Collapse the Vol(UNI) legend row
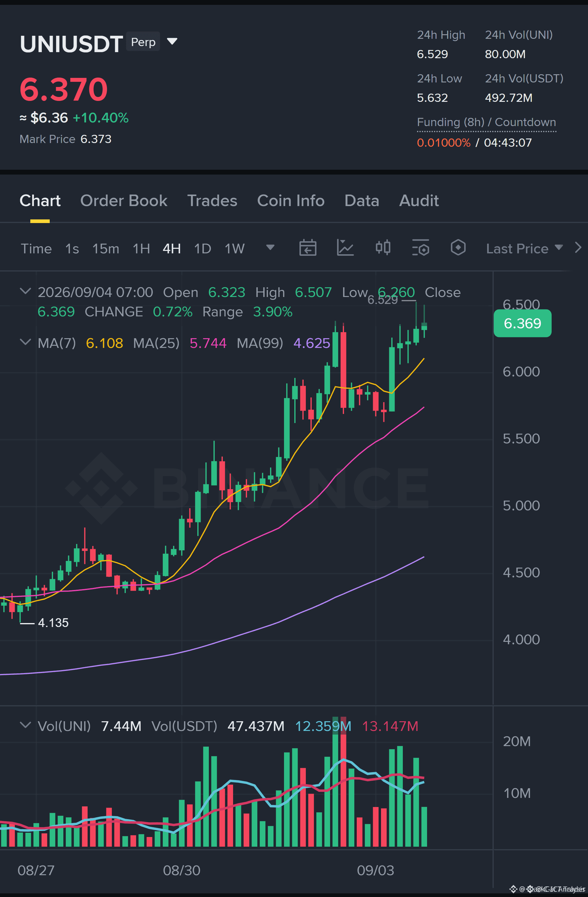The image size is (588, 897). point(25,725)
